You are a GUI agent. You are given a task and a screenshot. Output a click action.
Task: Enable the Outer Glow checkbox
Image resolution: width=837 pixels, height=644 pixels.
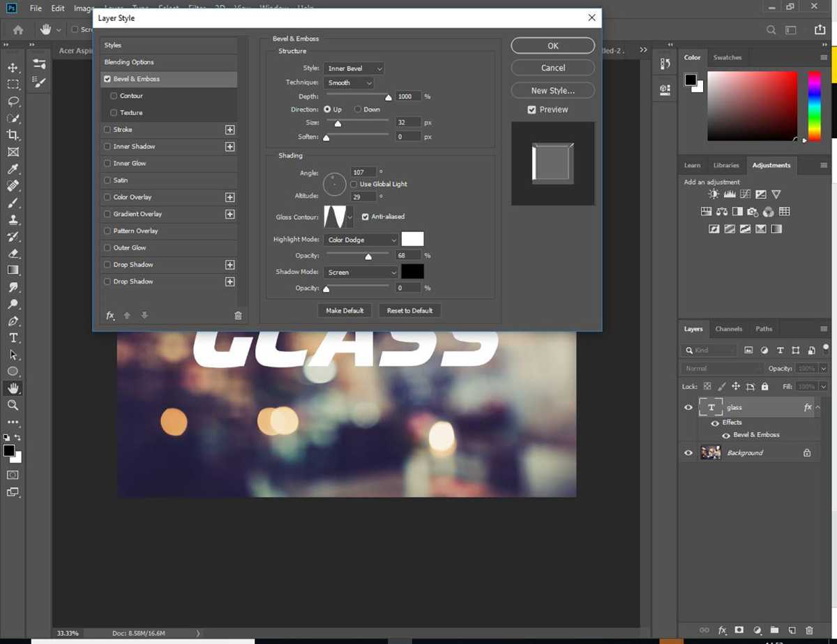107,247
